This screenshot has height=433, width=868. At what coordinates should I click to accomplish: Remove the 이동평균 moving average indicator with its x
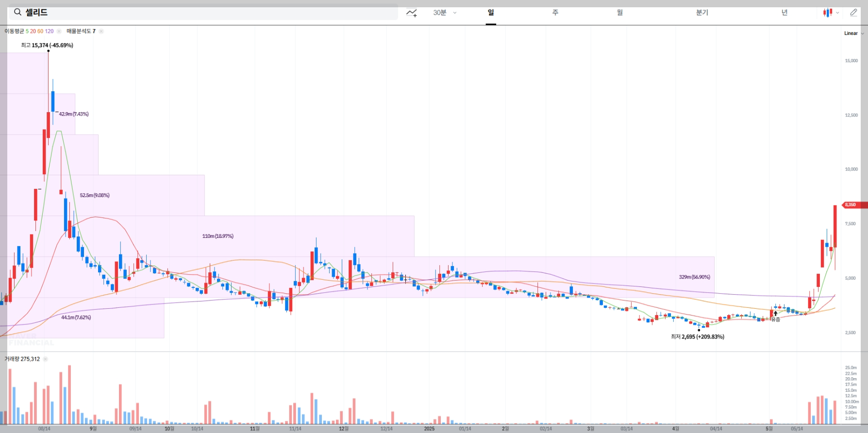(59, 31)
